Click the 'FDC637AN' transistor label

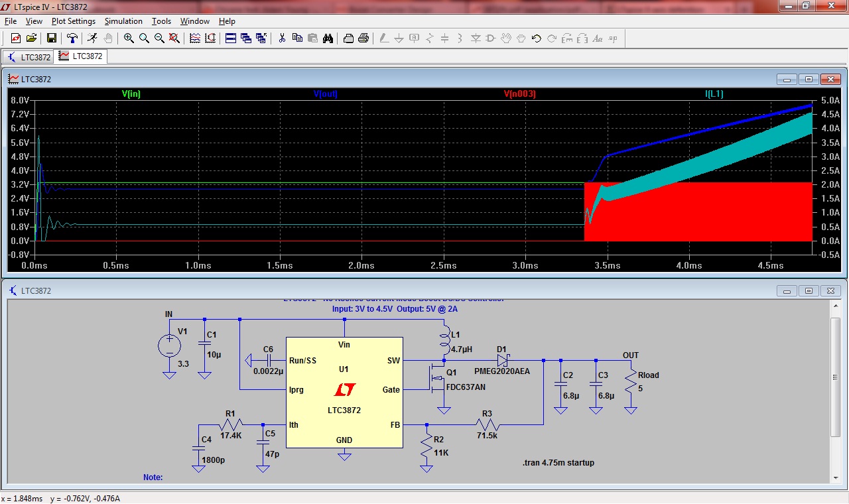pyautogui.click(x=466, y=387)
